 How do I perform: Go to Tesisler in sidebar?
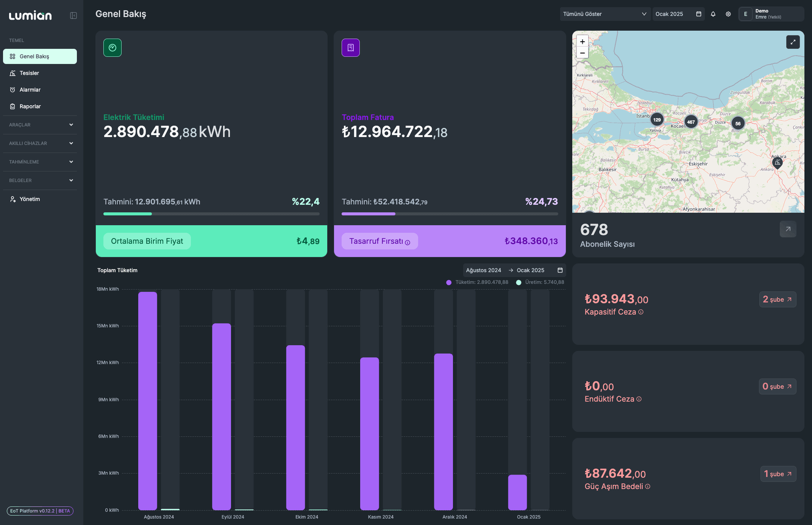(x=40, y=73)
